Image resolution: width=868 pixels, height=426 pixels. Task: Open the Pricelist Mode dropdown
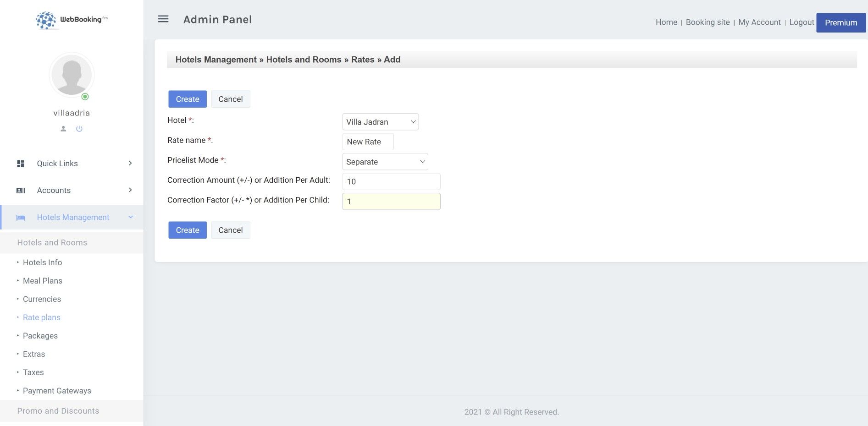click(385, 162)
